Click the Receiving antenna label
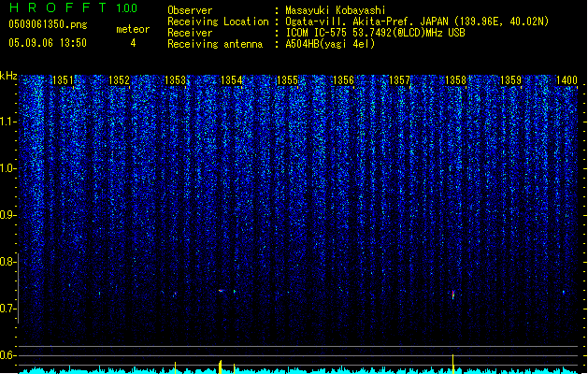Image resolution: width=588 pixels, height=374 pixels. pos(215,44)
